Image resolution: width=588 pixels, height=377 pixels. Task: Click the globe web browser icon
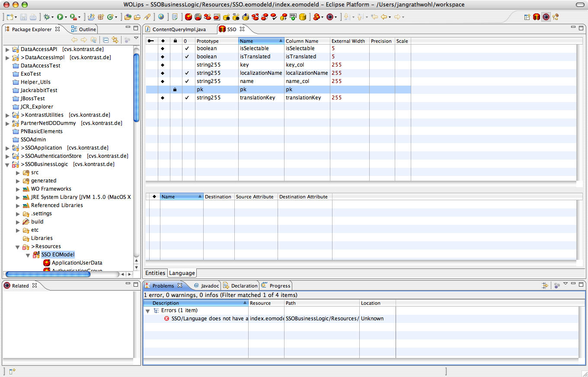click(x=161, y=17)
